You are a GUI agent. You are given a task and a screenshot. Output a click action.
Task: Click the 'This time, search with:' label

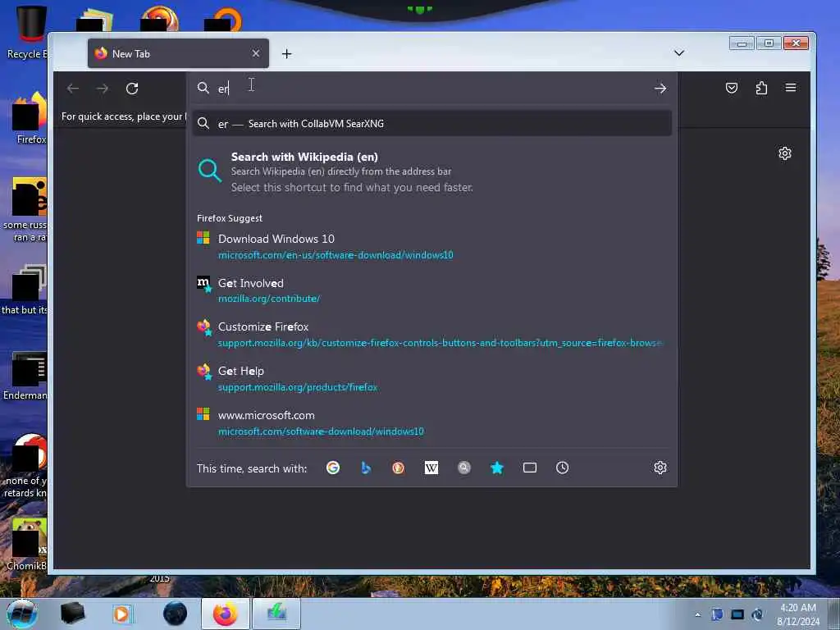click(x=252, y=468)
